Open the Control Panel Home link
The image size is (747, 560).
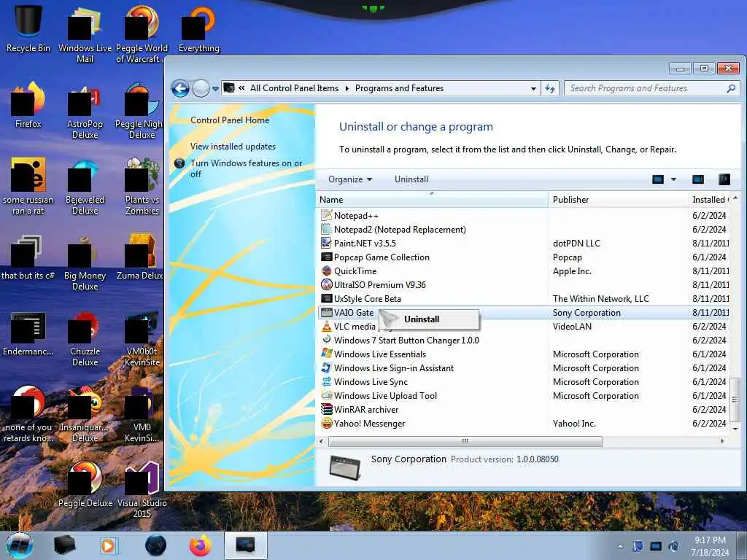230,120
